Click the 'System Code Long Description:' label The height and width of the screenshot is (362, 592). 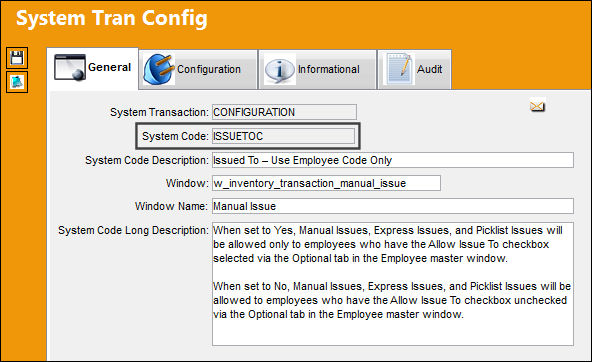click(x=133, y=230)
